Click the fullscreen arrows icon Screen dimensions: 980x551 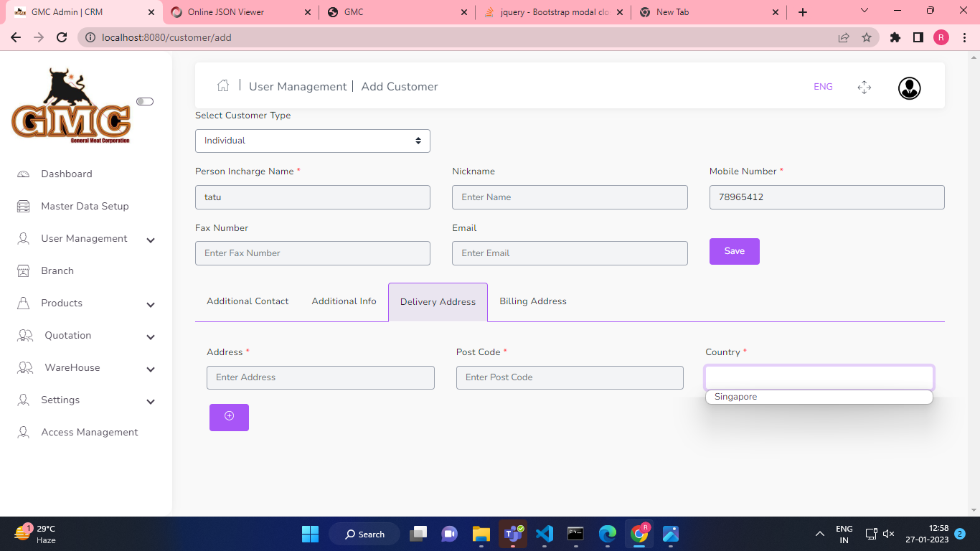(864, 88)
